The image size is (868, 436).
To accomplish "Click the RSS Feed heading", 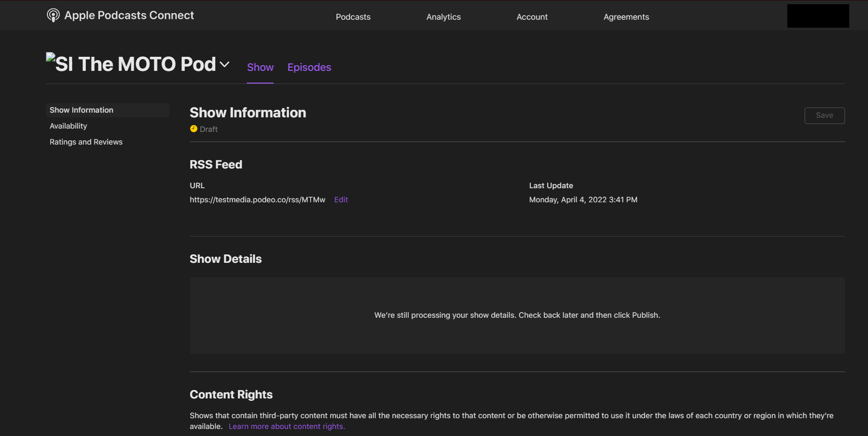I will pyautogui.click(x=216, y=165).
